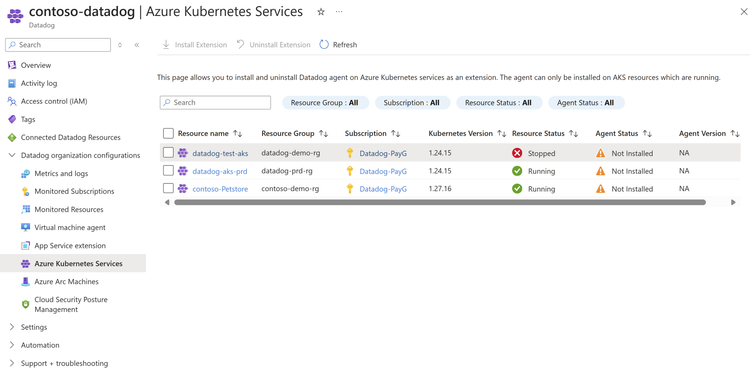The image size is (750, 372).
Task: Favorite this page with the star icon
Action: [x=321, y=12]
